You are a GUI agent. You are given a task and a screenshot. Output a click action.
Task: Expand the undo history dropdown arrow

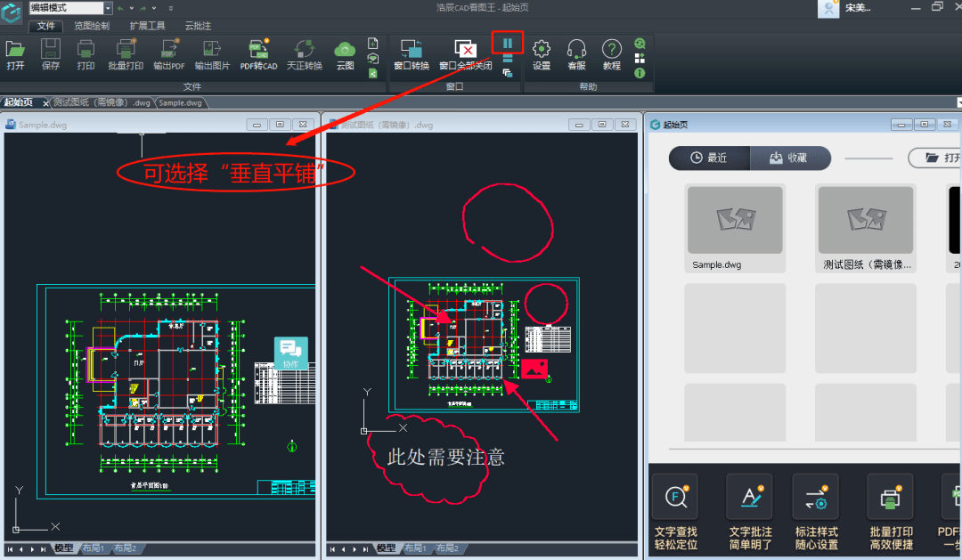click(132, 8)
